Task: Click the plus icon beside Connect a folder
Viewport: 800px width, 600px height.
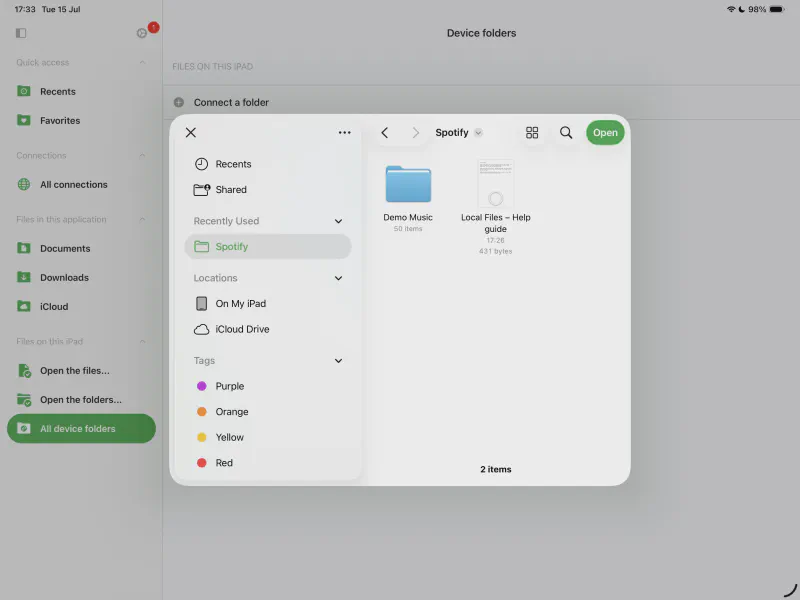Action: click(179, 102)
